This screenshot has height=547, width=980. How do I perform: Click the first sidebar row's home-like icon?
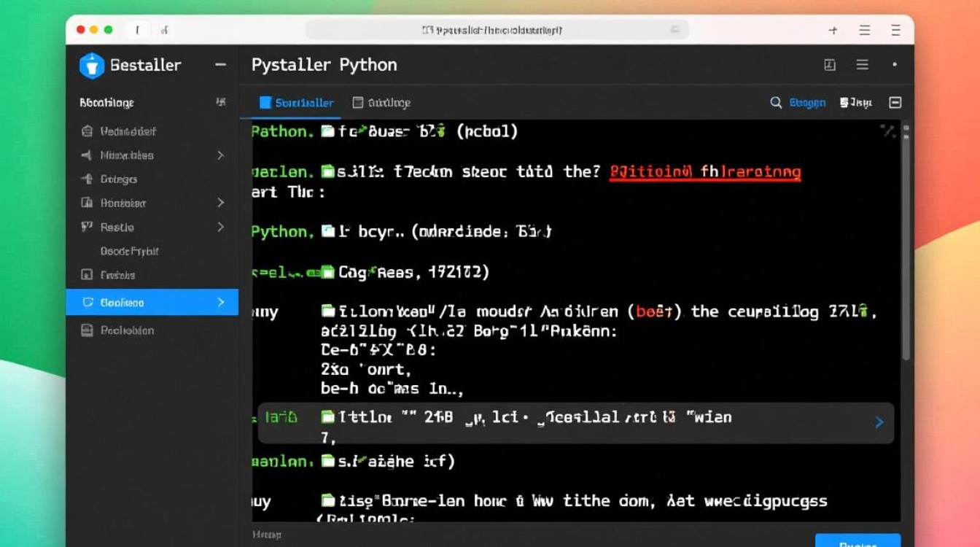[87, 131]
